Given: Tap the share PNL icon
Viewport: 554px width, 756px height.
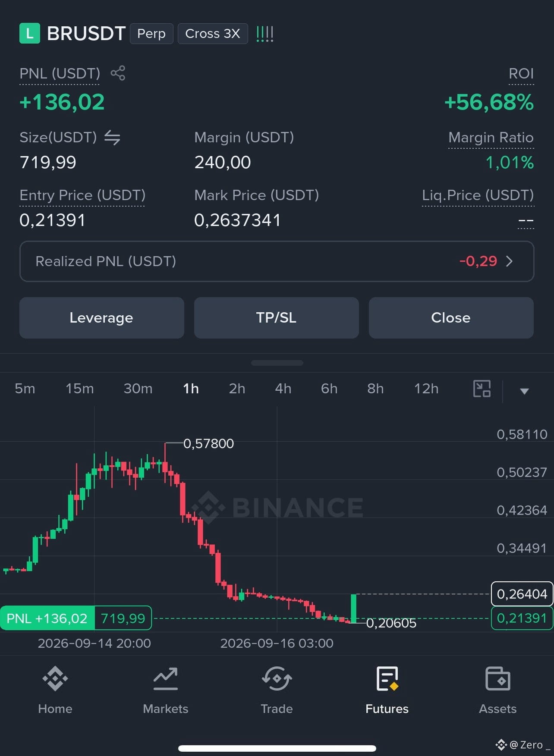Looking at the screenshot, I should [118, 73].
